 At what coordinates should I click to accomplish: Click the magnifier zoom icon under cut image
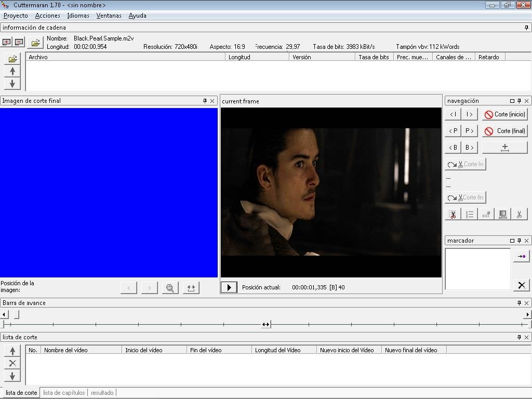(x=170, y=288)
